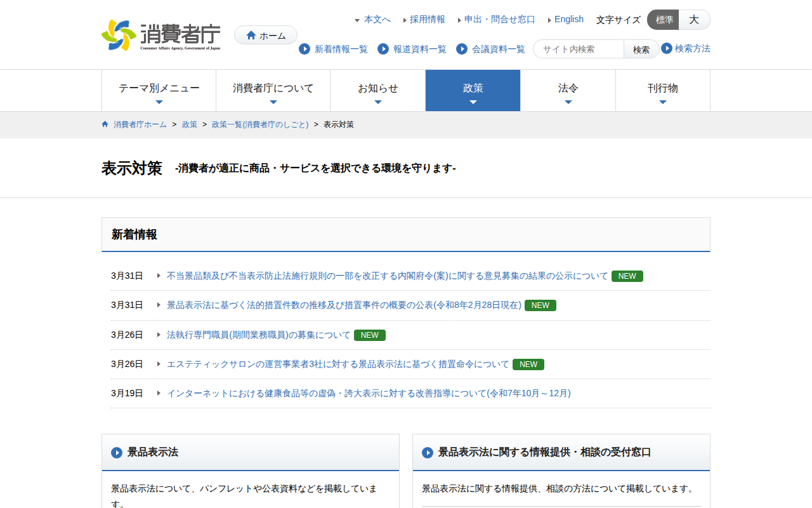
Task: Set text size to 標準
Action: pyautogui.click(x=664, y=20)
